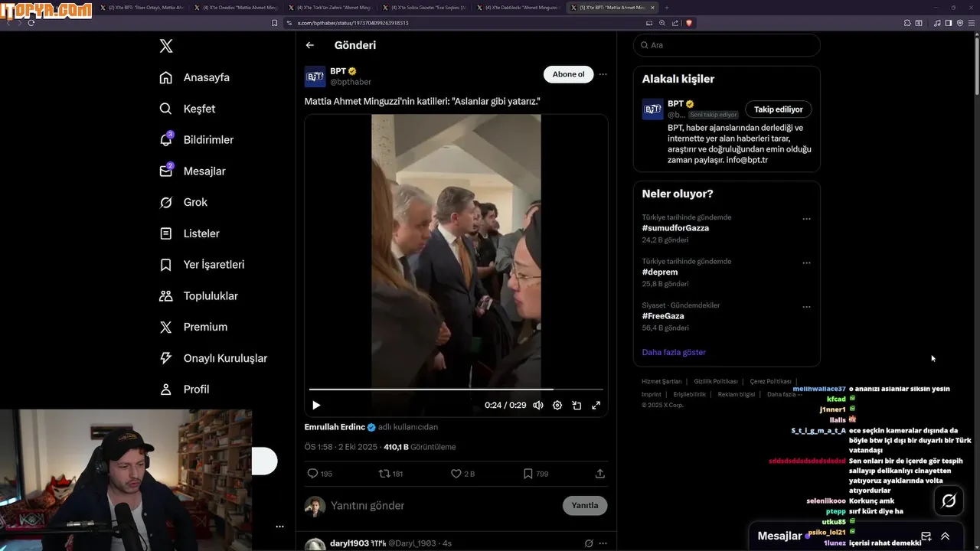The height and width of the screenshot is (551, 980).
Task: Open @bpthaber handle on the post
Action: tap(351, 82)
